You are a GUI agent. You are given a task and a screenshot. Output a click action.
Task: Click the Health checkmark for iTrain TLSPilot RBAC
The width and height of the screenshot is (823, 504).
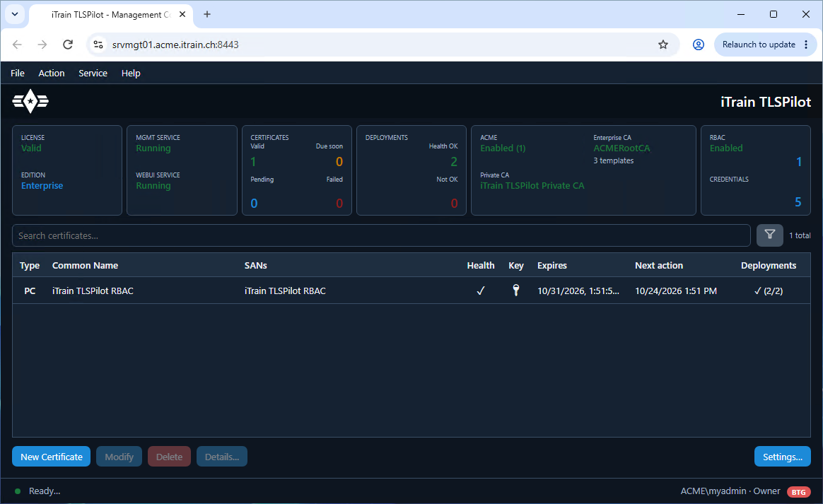click(x=480, y=291)
